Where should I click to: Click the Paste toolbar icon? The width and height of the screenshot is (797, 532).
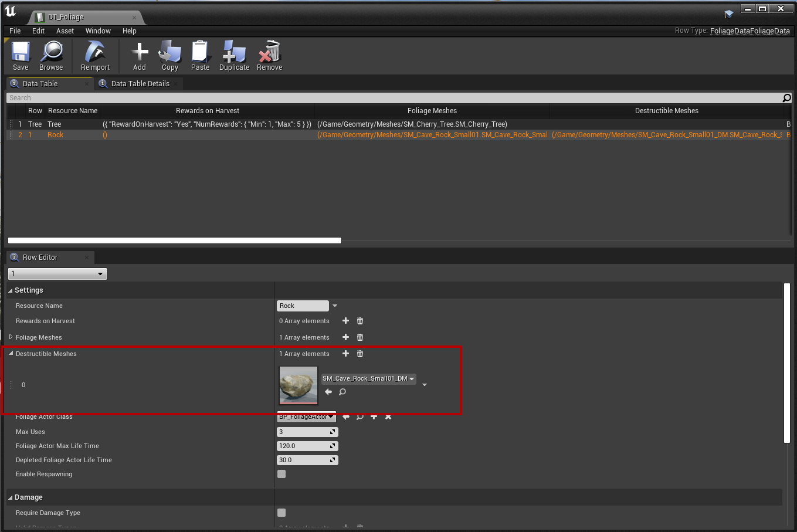point(200,56)
